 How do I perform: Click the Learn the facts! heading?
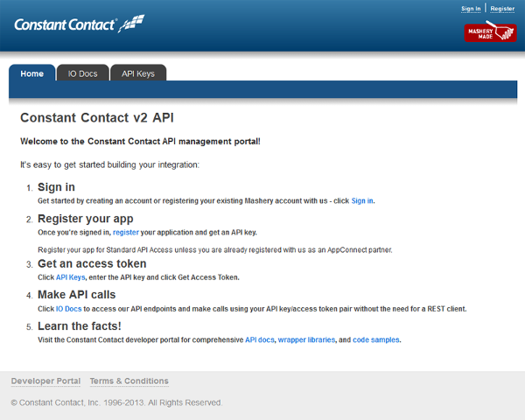80,325
